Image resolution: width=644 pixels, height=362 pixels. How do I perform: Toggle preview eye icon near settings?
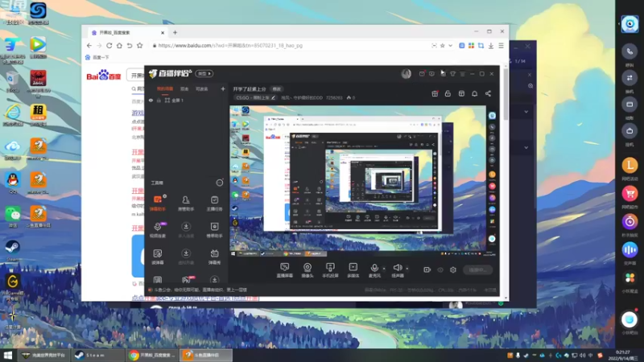point(440,269)
